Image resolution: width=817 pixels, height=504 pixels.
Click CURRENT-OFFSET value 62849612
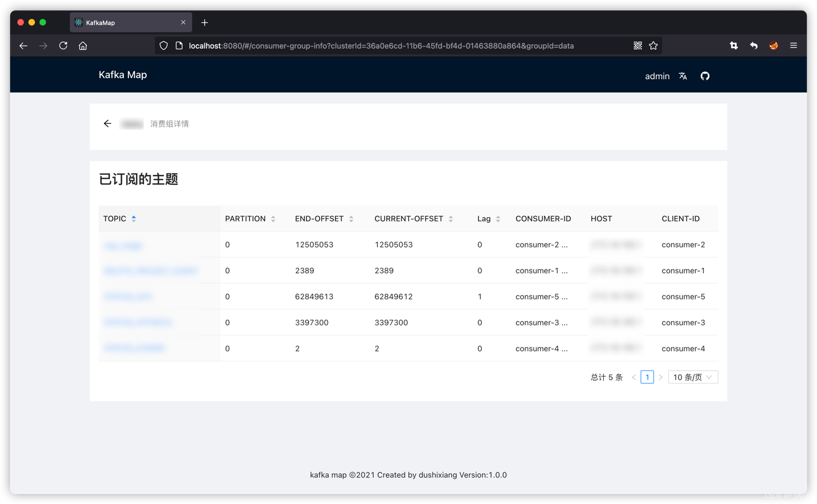coord(394,297)
